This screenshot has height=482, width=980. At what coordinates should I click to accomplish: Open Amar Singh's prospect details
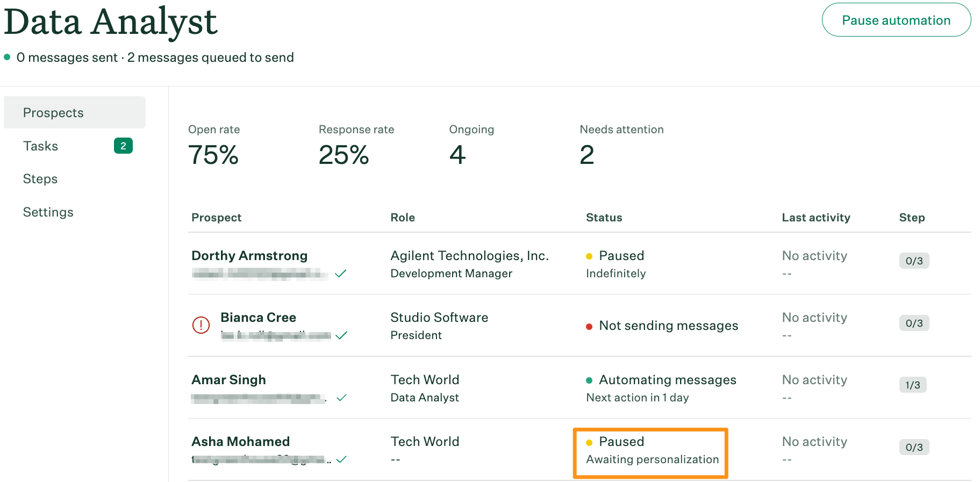228,380
